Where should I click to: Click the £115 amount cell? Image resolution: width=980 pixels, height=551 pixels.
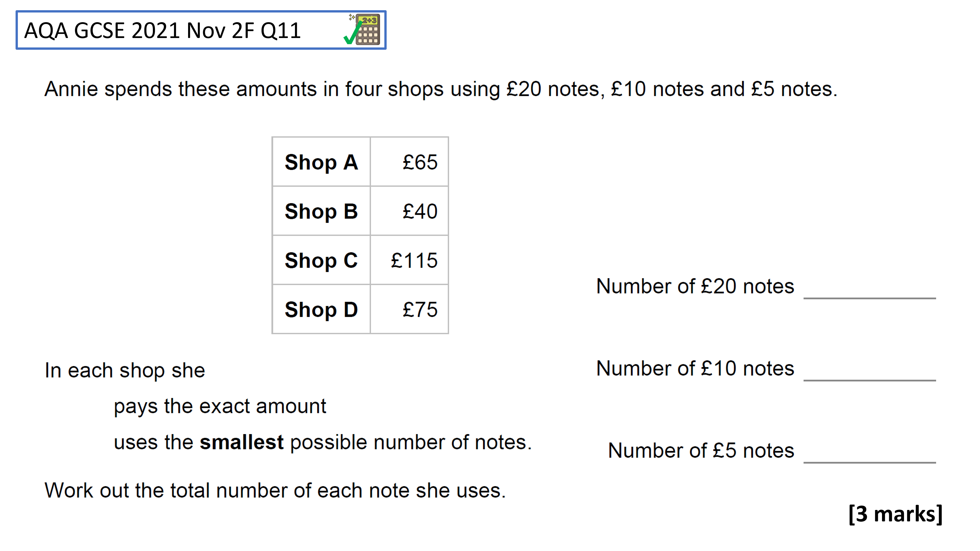click(409, 260)
